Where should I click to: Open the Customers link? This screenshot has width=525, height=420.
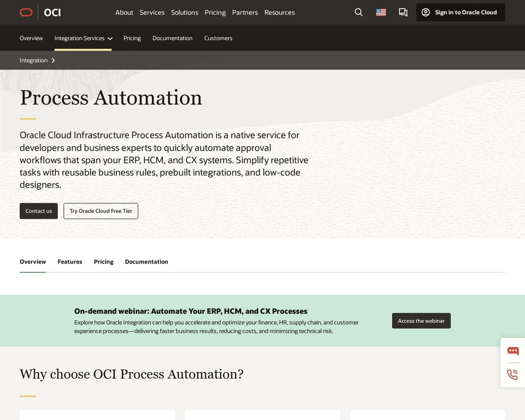click(x=218, y=38)
